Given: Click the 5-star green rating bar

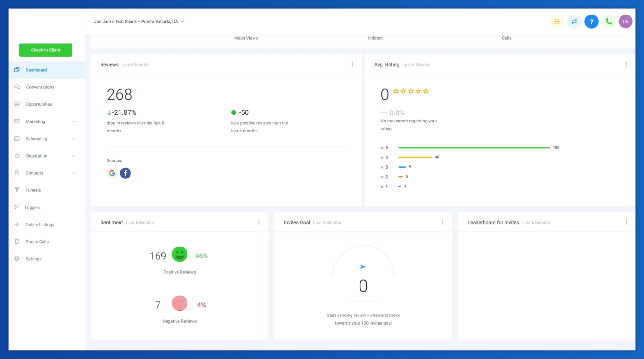Looking at the screenshot, I should tap(474, 148).
